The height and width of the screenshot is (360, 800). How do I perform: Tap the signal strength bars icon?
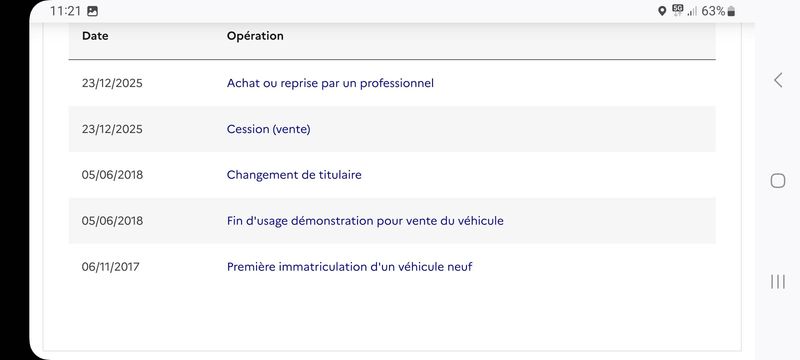(692, 11)
